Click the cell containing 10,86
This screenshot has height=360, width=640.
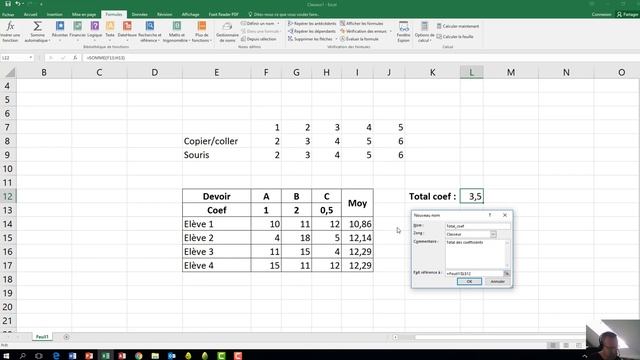(357, 224)
